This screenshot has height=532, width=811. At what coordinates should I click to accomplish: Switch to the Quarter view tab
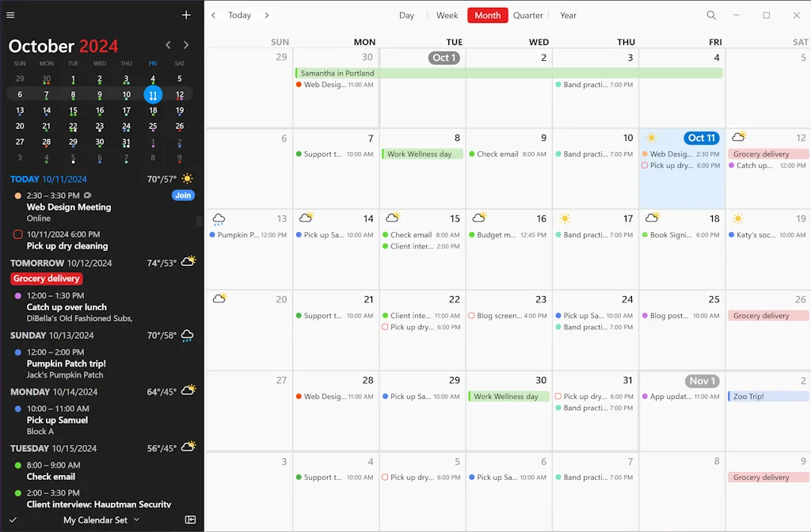(x=527, y=15)
